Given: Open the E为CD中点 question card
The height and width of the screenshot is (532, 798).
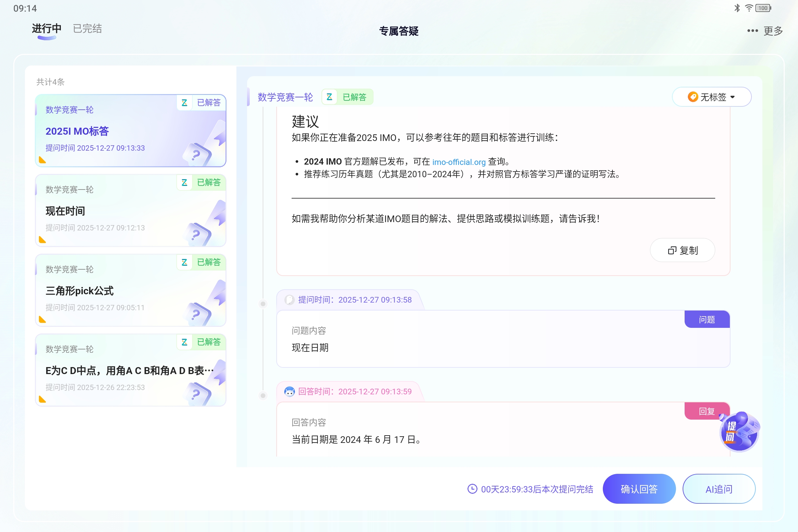Looking at the screenshot, I should click(130, 370).
